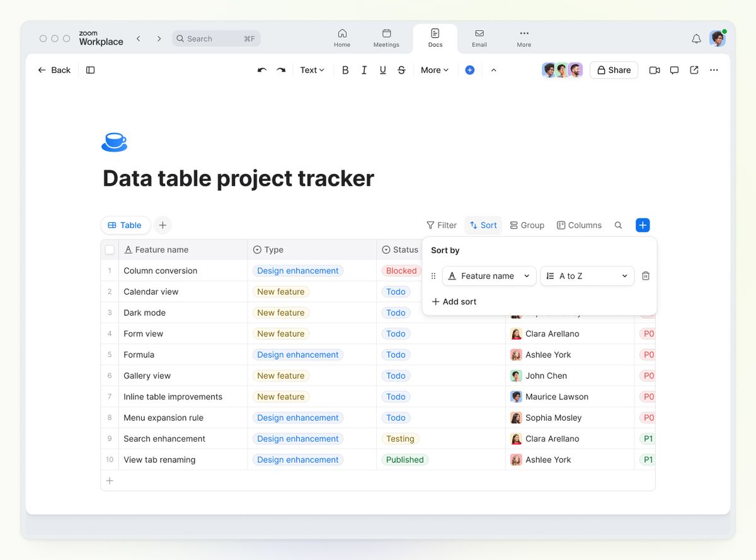Click the Home icon
Viewport: 756px width, 560px height.
[342, 35]
